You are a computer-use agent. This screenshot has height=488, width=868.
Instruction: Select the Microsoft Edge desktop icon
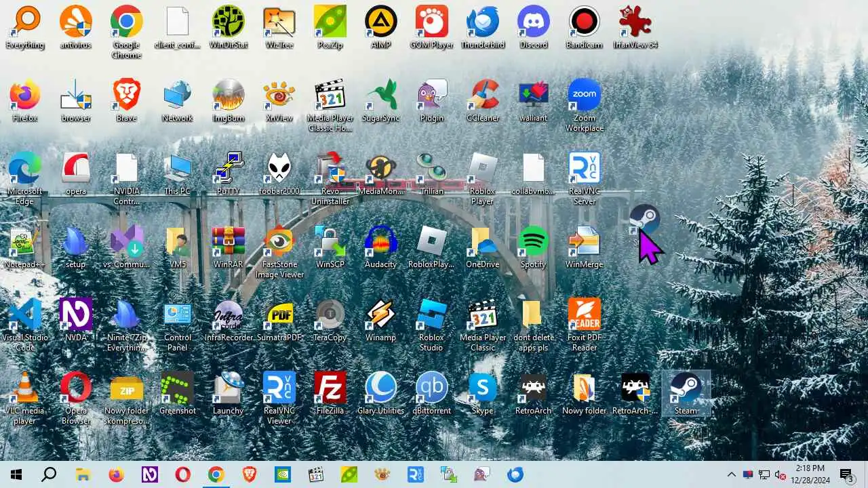(x=25, y=178)
